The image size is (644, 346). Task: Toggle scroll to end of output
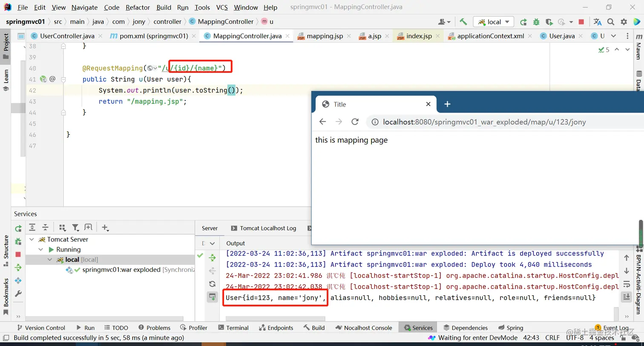pyautogui.click(x=627, y=297)
